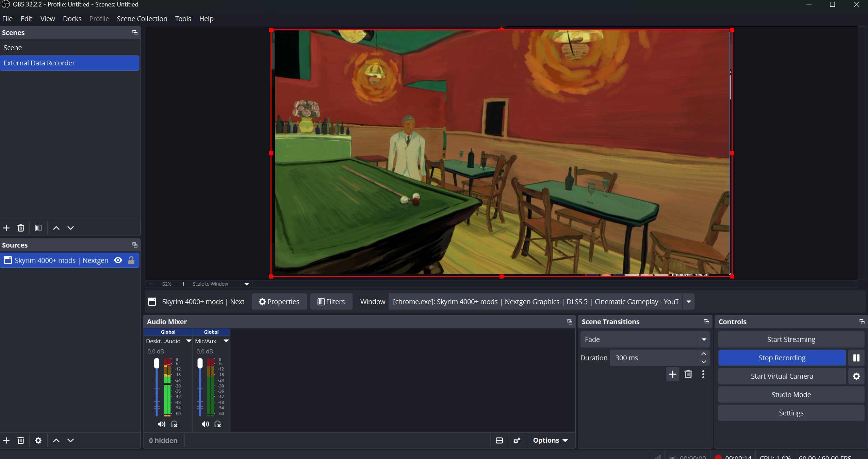Image resolution: width=868 pixels, height=459 pixels.
Task: Toggle audio mixer vertical layout icon
Action: tap(499, 440)
